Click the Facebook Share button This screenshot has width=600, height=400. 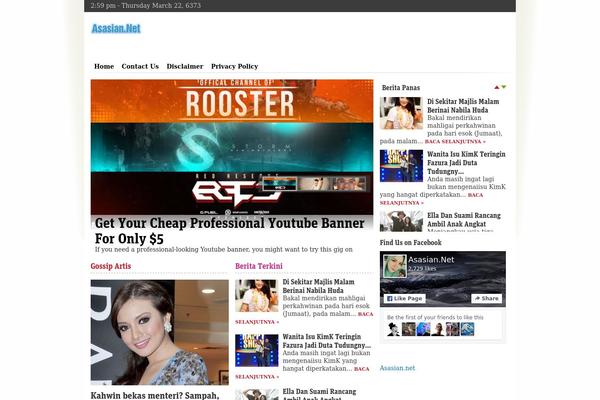(x=486, y=298)
